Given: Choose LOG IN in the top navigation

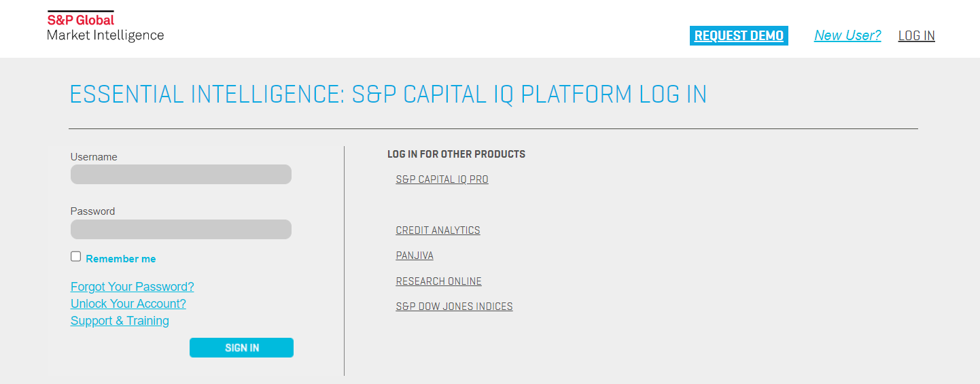Looking at the screenshot, I should coord(916,36).
